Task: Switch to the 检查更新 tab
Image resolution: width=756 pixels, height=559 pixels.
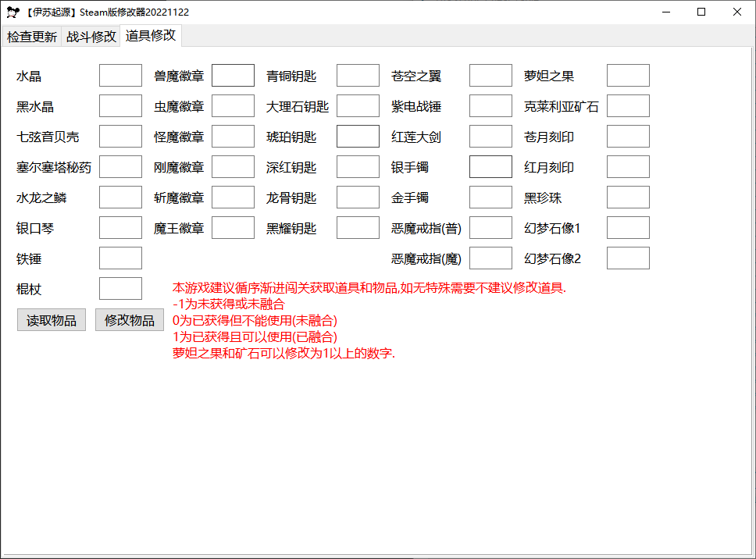Action: pyautogui.click(x=31, y=36)
